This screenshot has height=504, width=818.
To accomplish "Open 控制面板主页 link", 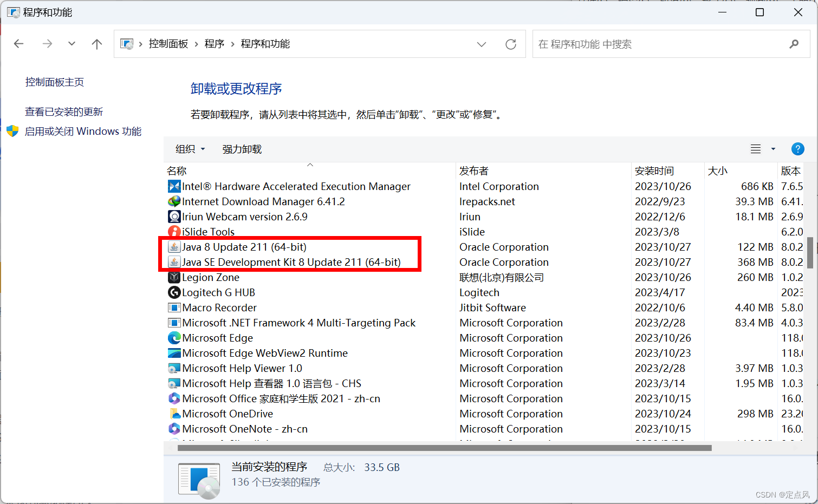I will pos(55,82).
